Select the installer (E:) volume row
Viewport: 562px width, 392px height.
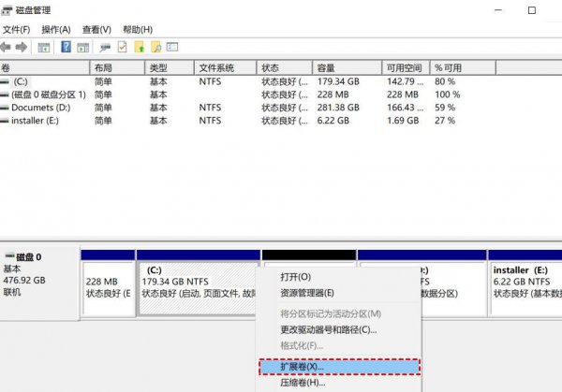pos(247,121)
